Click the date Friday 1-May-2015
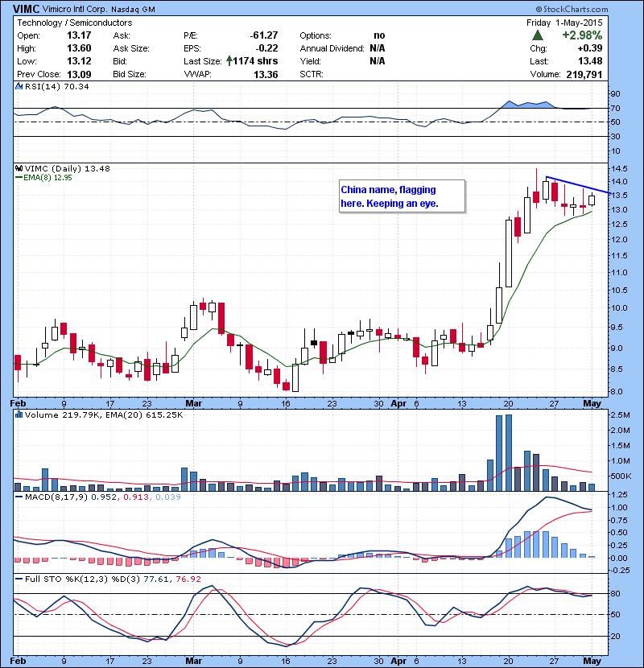This screenshot has width=644, height=668. click(x=564, y=23)
